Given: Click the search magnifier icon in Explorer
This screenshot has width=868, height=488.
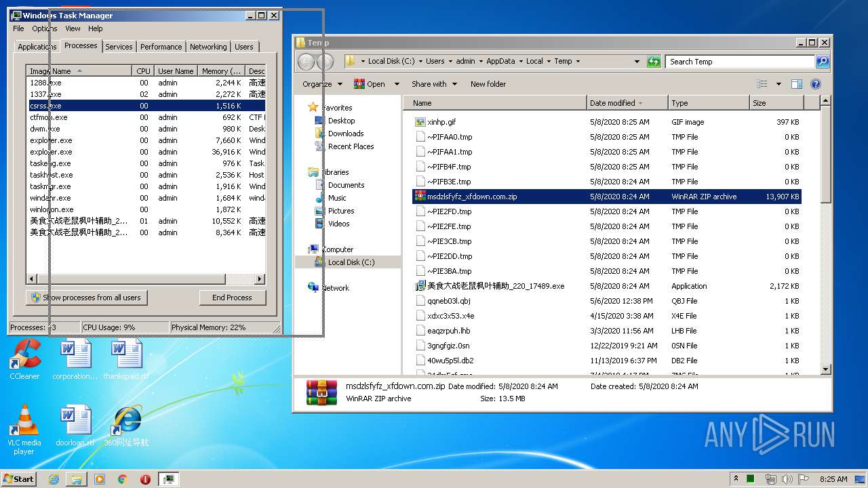Looking at the screenshot, I should click(x=822, y=62).
